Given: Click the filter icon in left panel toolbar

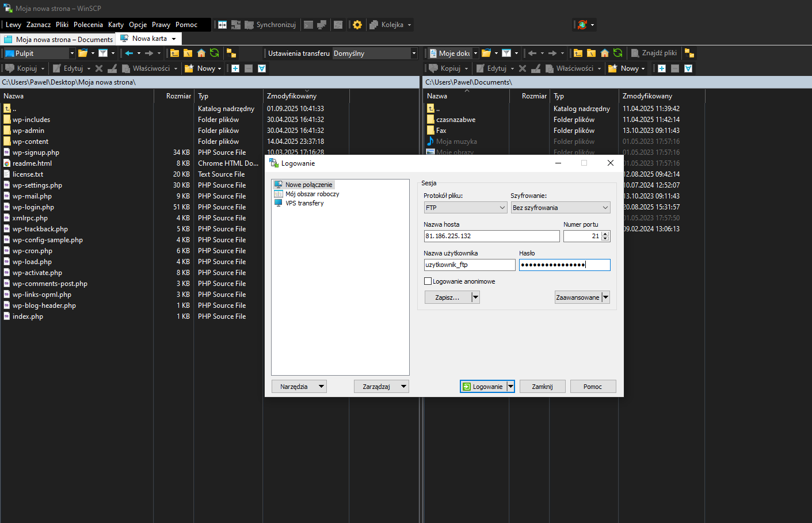Looking at the screenshot, I should 103,53.
